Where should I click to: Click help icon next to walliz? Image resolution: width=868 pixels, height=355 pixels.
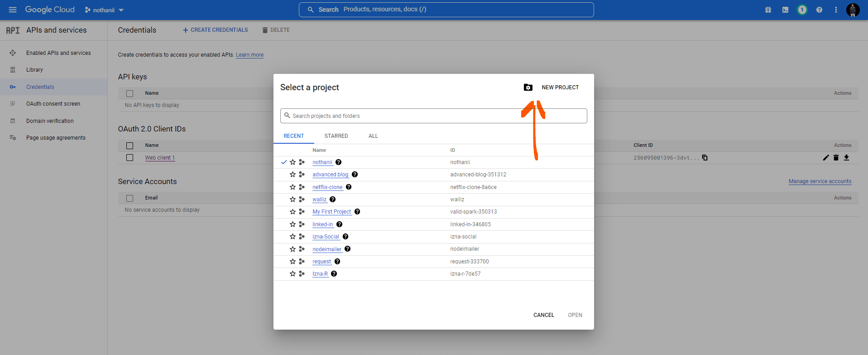(332, 199)
